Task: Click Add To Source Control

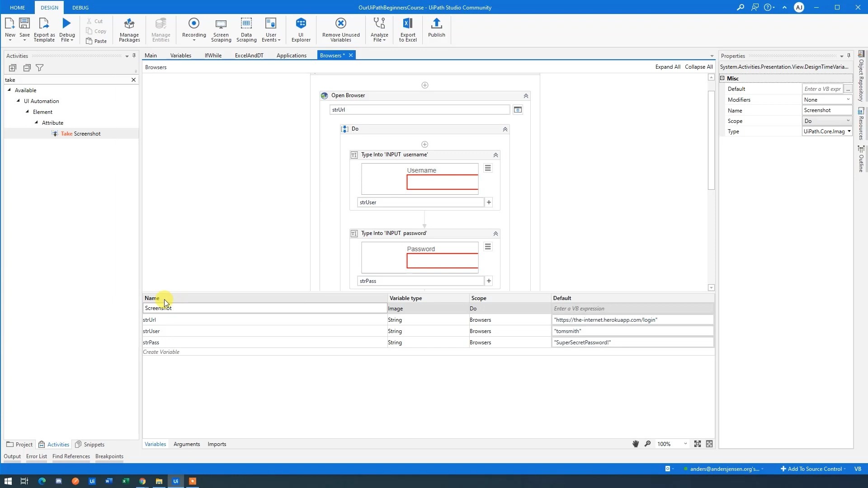Action: tap(811, 469)
